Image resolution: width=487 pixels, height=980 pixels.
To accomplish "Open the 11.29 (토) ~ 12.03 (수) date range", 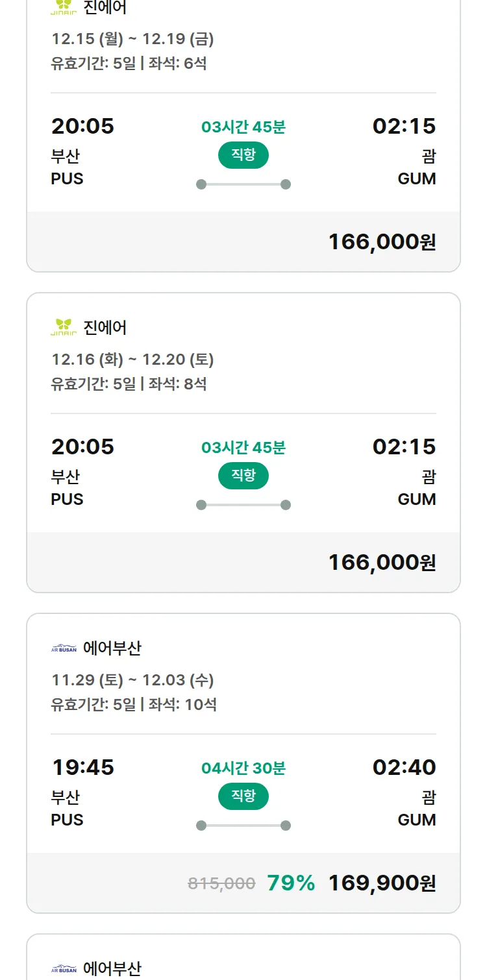I will [132, 680].
